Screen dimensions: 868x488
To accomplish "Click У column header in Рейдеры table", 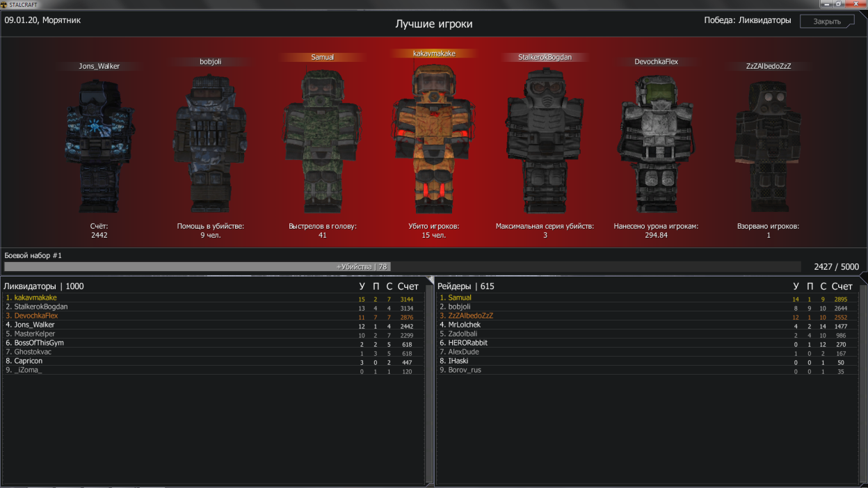I will tap(796, 286).
